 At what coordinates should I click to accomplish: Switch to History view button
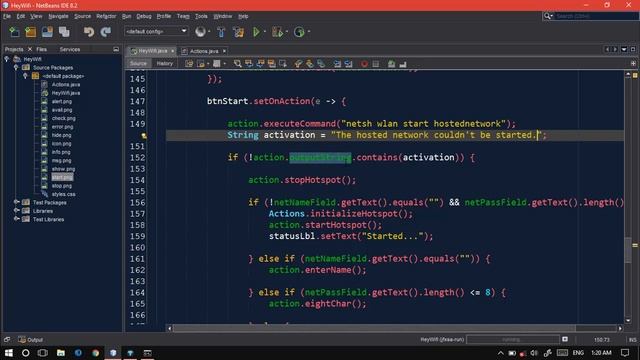[164, 64]
